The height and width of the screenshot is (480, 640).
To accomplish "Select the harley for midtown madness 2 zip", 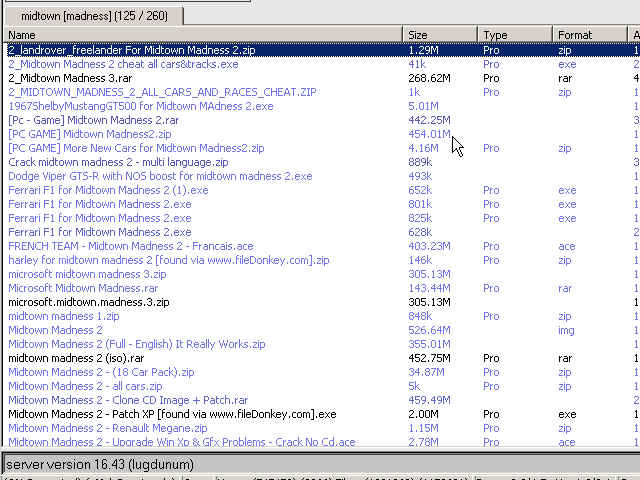I will point(168,259).
